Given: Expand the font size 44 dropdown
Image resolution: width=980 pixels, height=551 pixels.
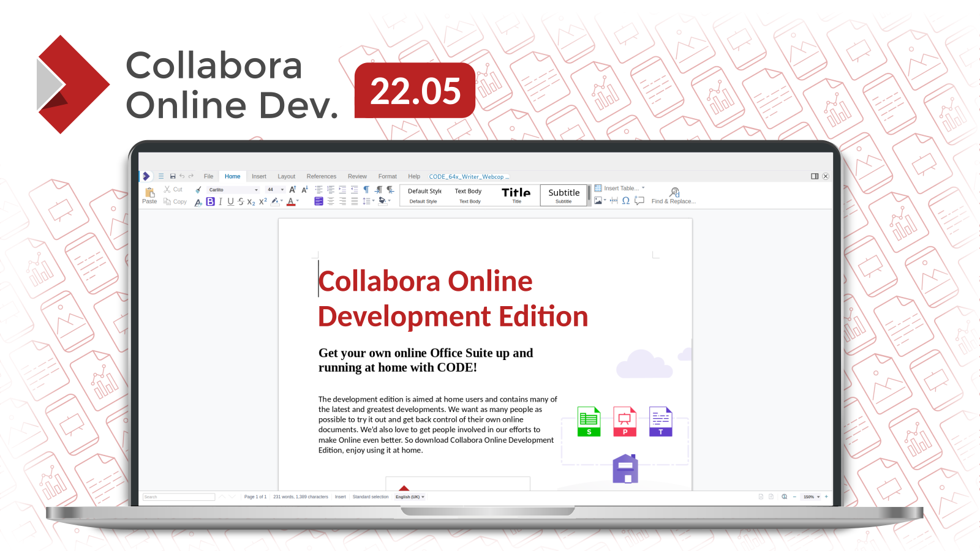Looking at the screenshot, I should click(x=282, y=190).
